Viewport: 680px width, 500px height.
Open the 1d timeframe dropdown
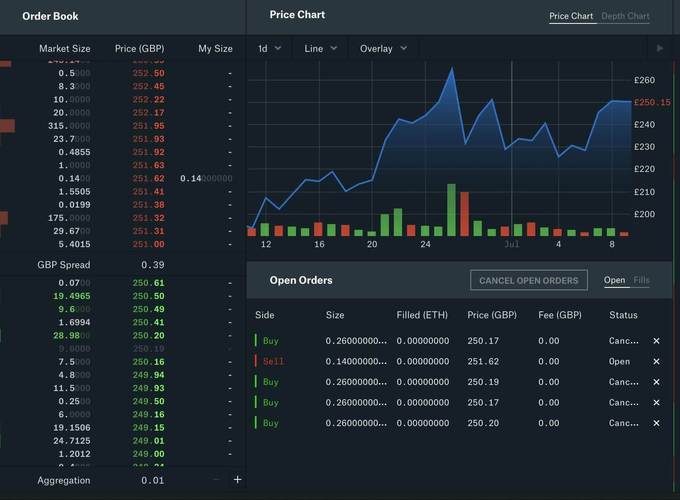269,48
